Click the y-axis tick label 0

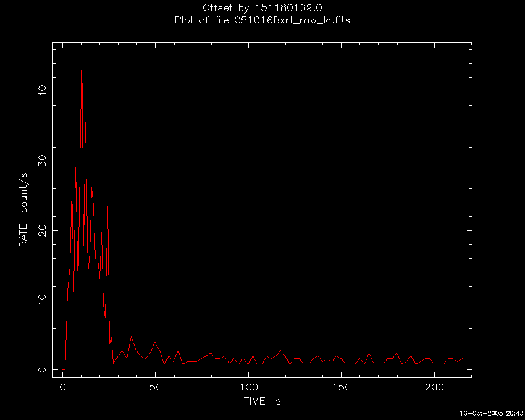pyautogui.click(x=43, y=369)
